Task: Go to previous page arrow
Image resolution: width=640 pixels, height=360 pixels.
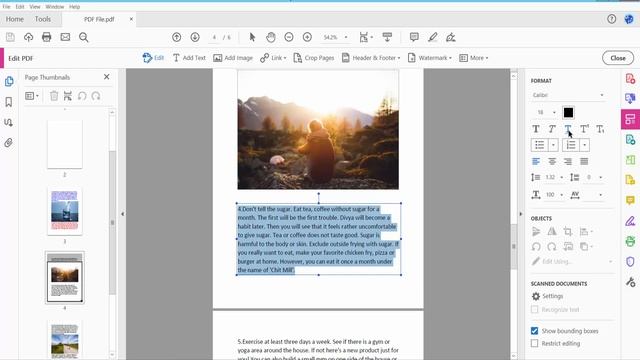Action: (x=176, y=37)
